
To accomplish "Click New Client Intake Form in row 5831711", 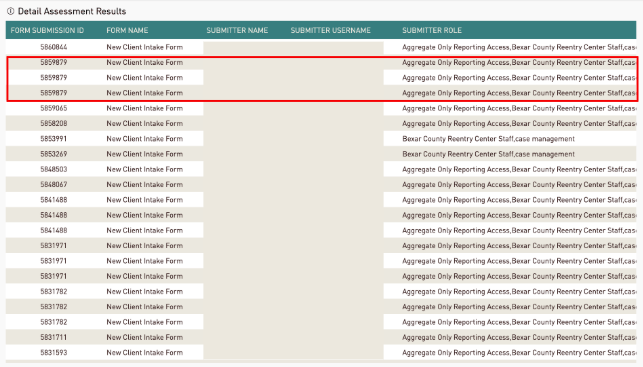I will coord(145,337).
